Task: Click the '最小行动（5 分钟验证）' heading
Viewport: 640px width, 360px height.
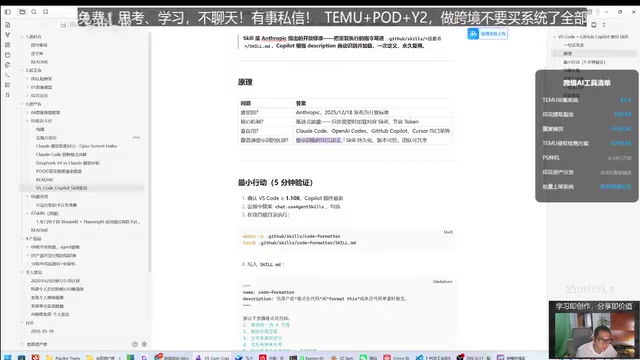Action: point(275,182)
